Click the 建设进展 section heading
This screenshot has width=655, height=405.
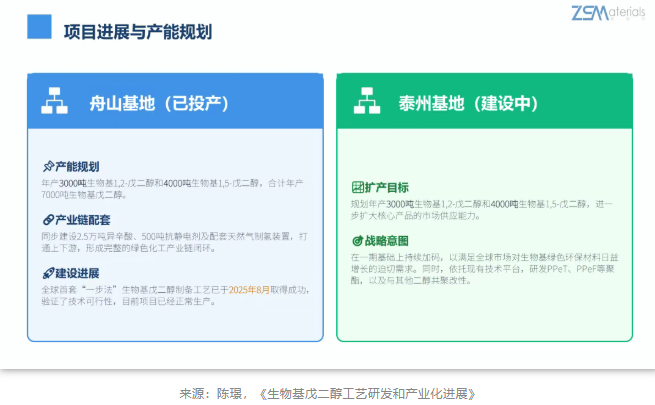click(x=77, y=273)
